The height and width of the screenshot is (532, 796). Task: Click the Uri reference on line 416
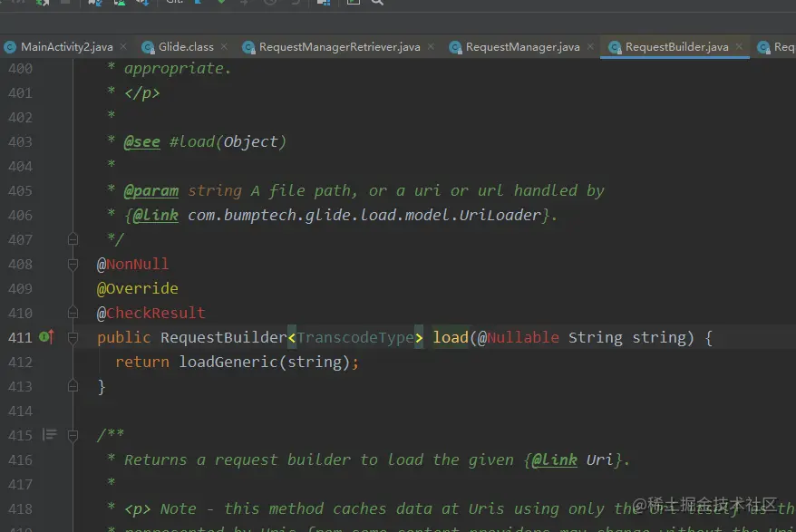pyautogui.click(x=600, y=459)
